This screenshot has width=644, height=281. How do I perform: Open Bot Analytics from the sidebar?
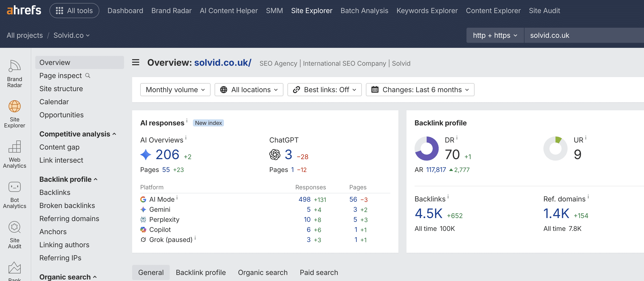15,195
